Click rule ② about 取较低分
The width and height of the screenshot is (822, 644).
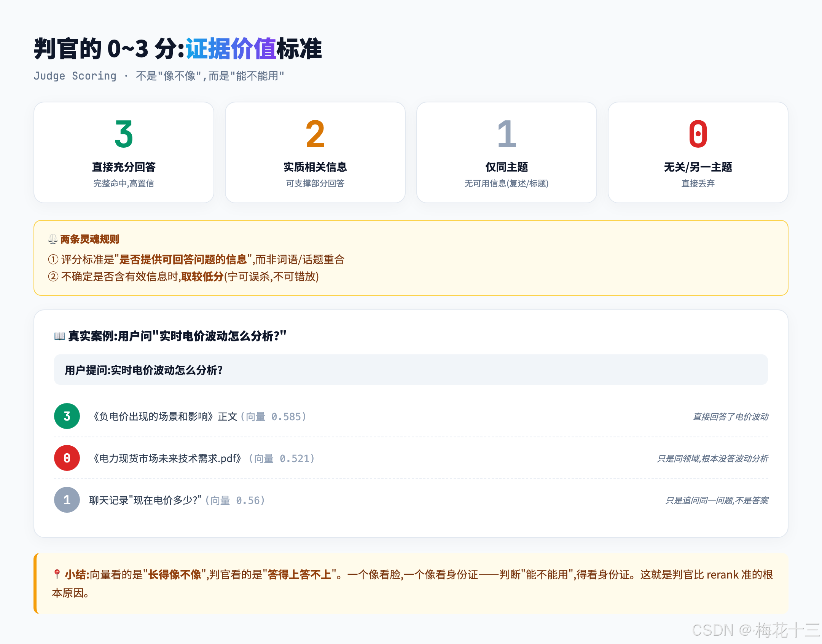coord(183,277)
